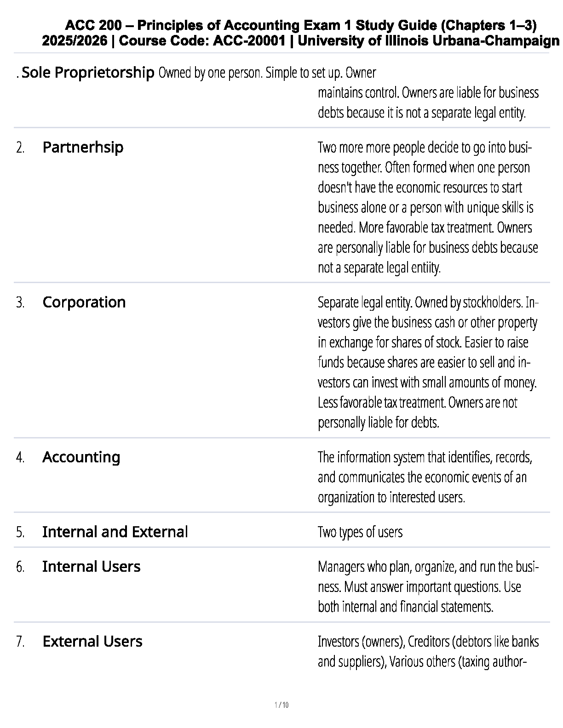
Task: Click the Partnerhsip term heading
Action: (x=83, y=148)
